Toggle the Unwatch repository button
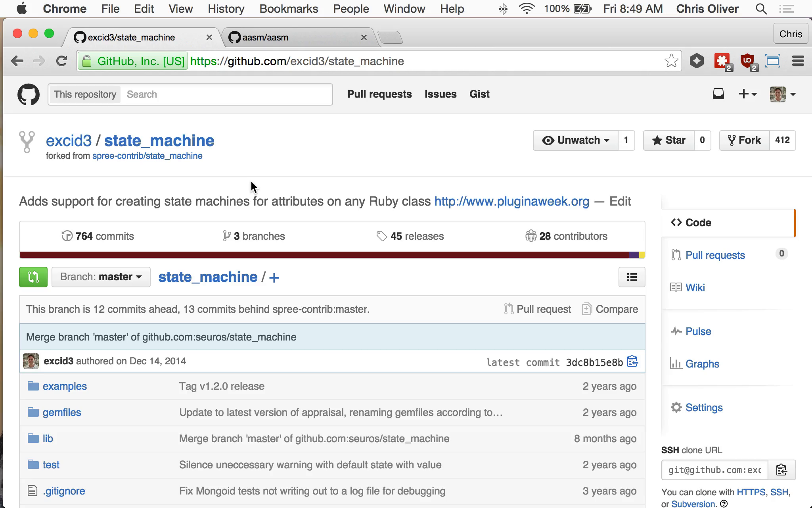Viewport: 812px width, 508px height. (575, 140)
